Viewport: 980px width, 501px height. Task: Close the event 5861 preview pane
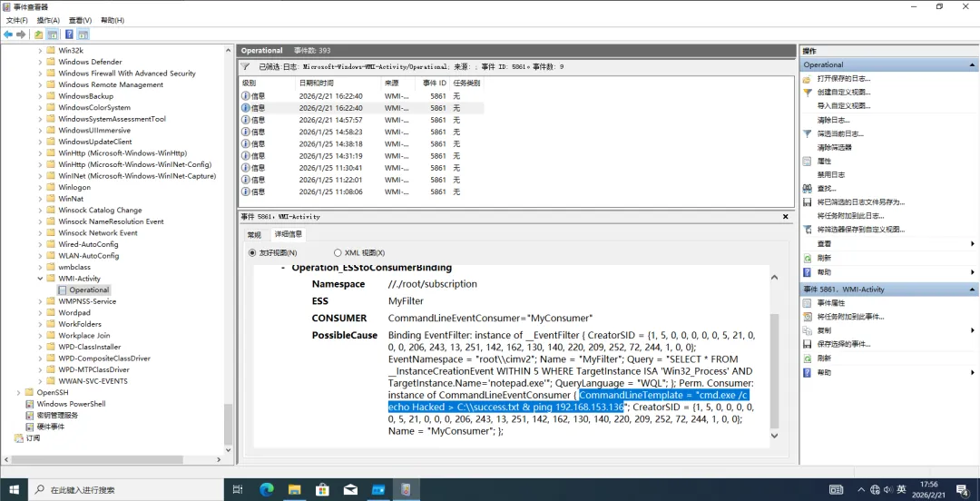786,216
